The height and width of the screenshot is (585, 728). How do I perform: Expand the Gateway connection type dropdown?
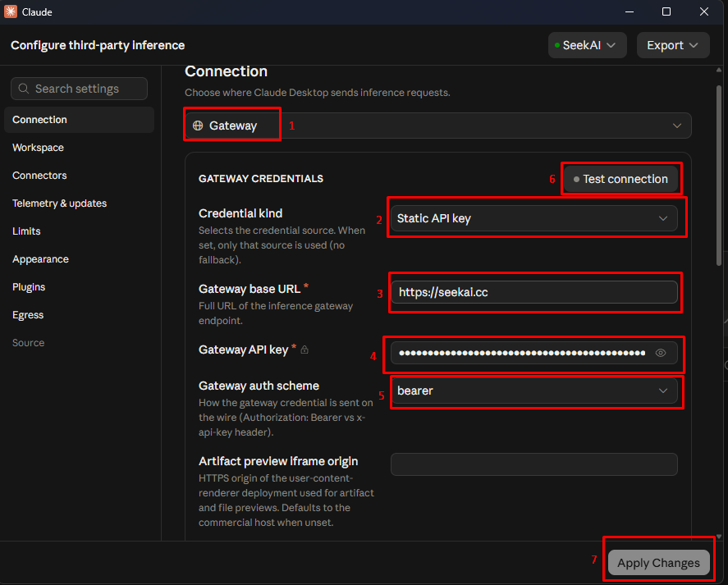click(x=437, y=126)
